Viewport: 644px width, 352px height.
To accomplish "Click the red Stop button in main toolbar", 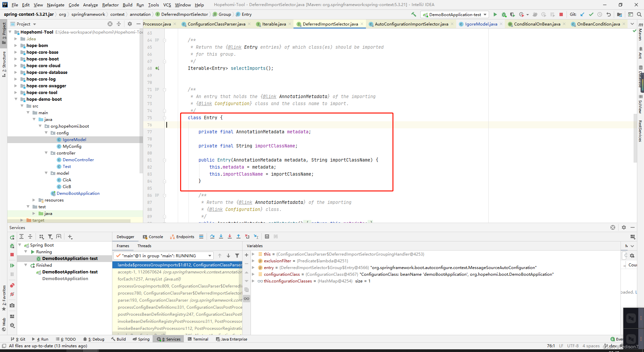I will pyautogui.click(x=561, y=14).
